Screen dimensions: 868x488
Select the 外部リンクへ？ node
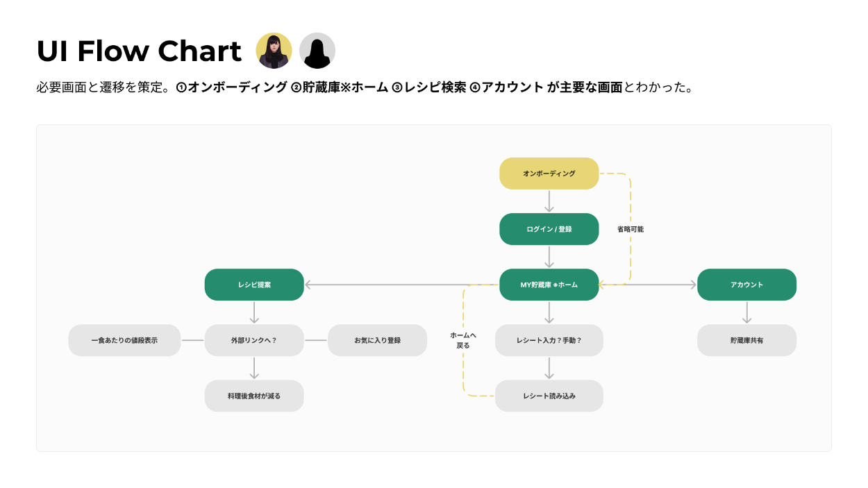[x=254, y=340]
